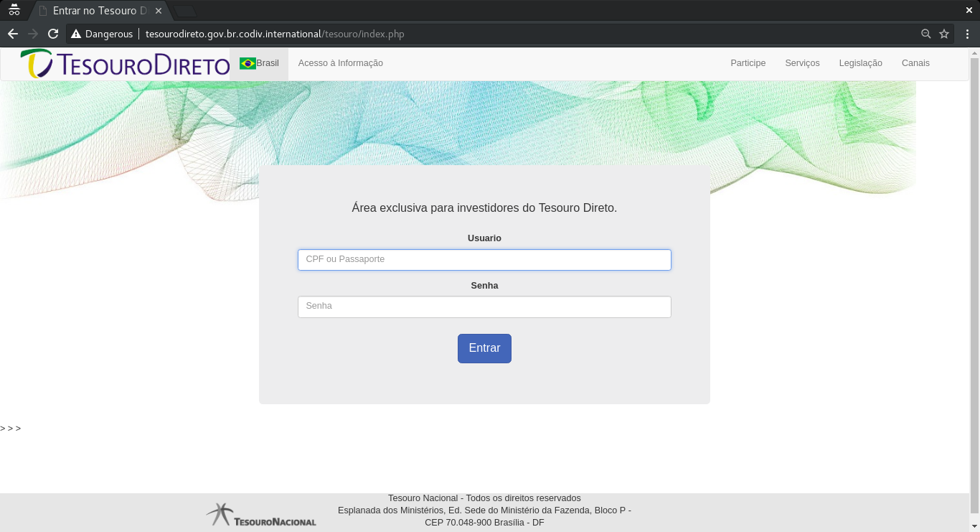Close the Entrar no Tesouro tab
The image size is (980, 532).
click(x=158, y=11)
